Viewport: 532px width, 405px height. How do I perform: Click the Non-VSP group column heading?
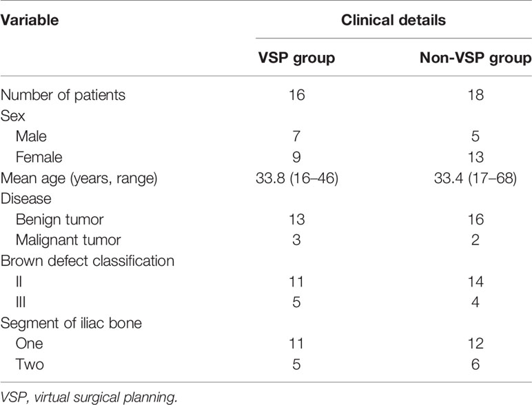pyautogui.click(x=475, y=58)
